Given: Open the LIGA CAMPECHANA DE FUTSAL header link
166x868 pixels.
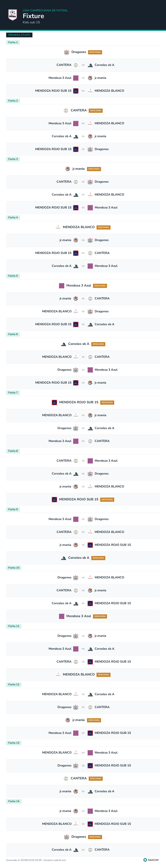Looking at the screenshot, I should click(45, 10).
